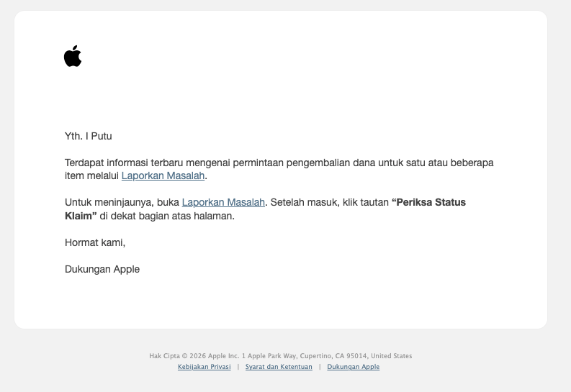This screenshot has height=392, width=571.
Task: Click "Cupertino, CA 95014" in the footer
Action: 334,356
